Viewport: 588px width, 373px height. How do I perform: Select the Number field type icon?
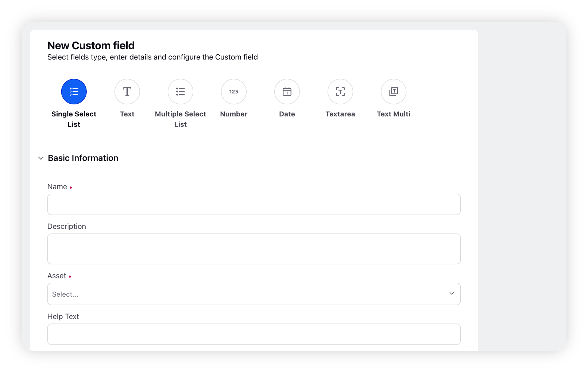click(234, 92)
